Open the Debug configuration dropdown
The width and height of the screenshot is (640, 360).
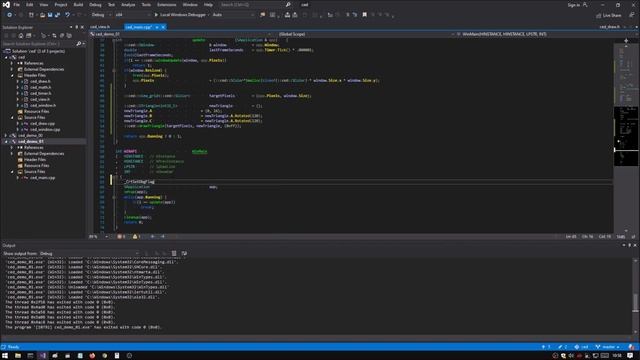pyautogui.click(x=101, y=15)
